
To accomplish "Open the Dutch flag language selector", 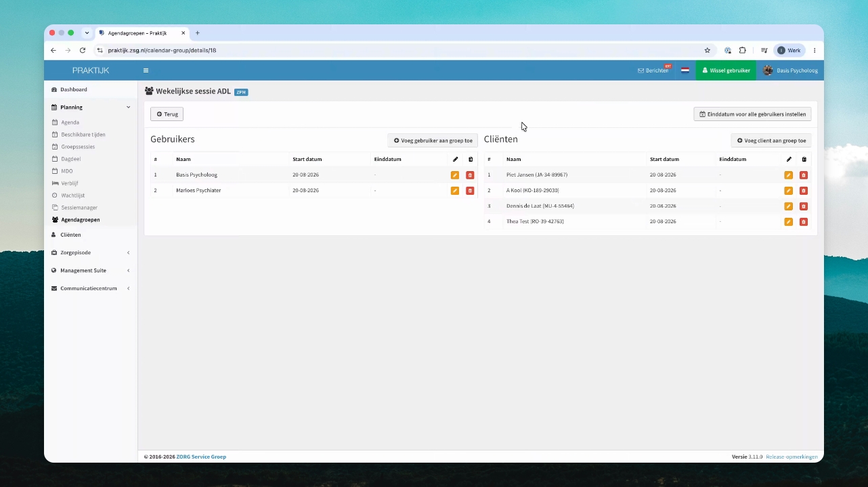I will tap(685, 70).
